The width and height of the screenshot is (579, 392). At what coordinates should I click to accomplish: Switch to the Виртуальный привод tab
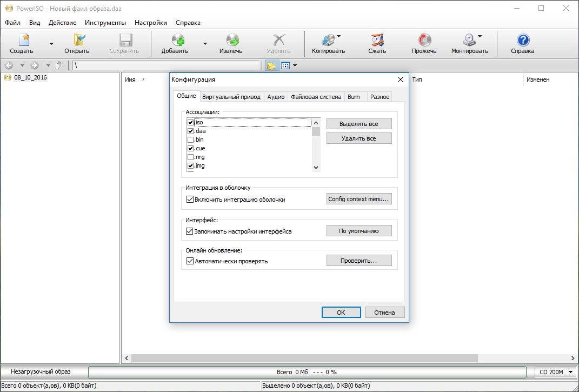point(231,97)
